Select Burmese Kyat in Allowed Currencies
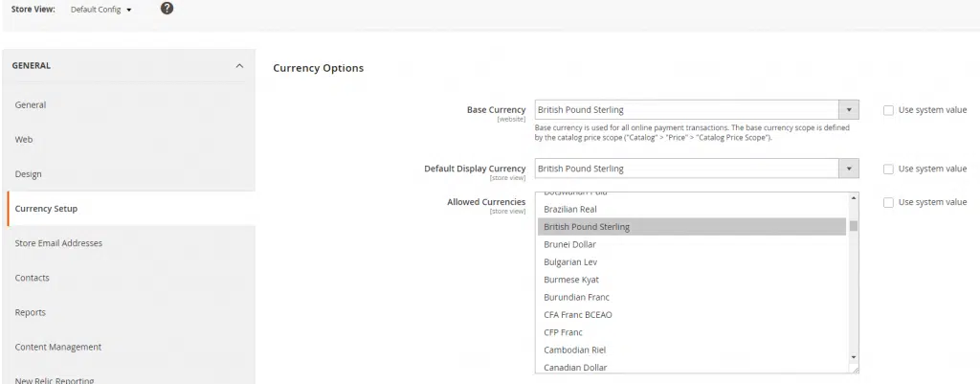The height and width of the screenshot is (384, 980). 692,280
